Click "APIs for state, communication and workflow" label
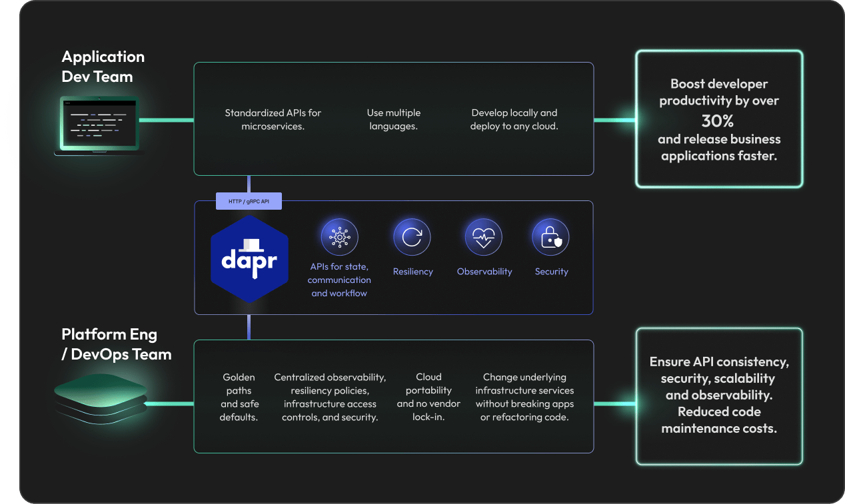Image resolution: width=845 pixels, height=504 pixels. 339,280
